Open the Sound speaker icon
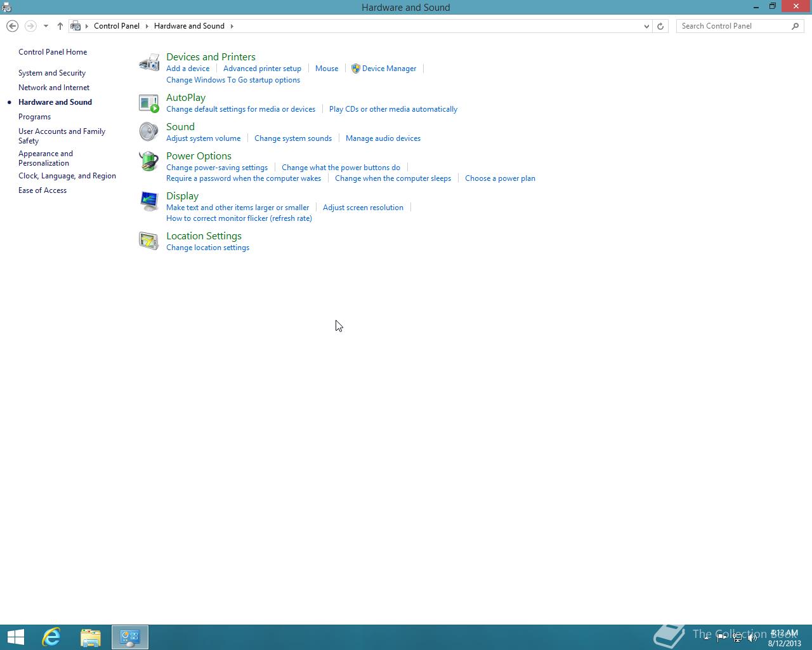Viewport: 812px width, 650px height. (x=149, y=132)
